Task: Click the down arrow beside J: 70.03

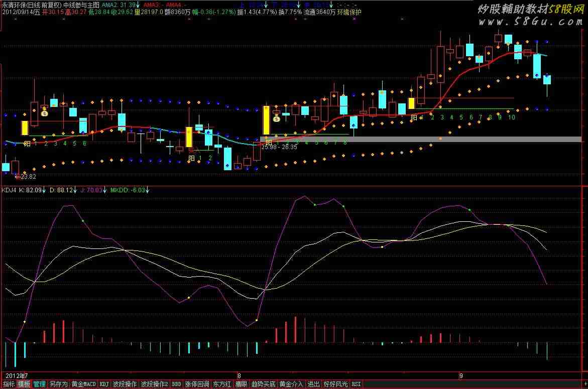Action: [105, 190]
